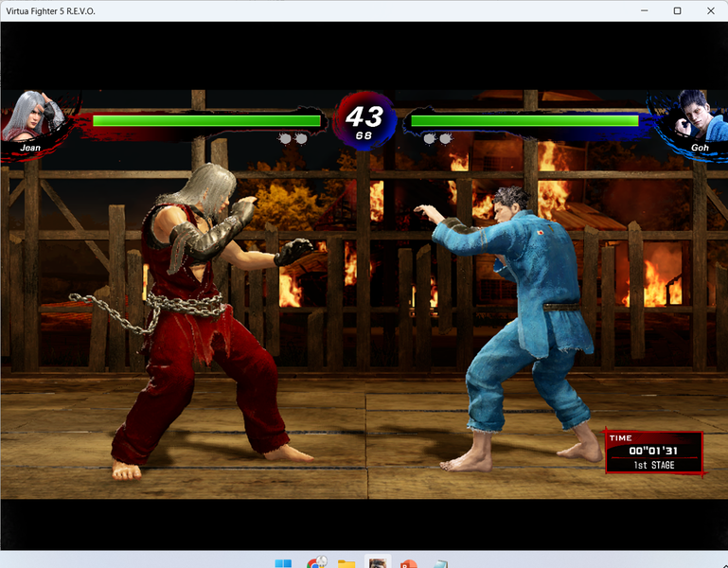Click Goh's round-win indicator dots

(x=437, y=138)
